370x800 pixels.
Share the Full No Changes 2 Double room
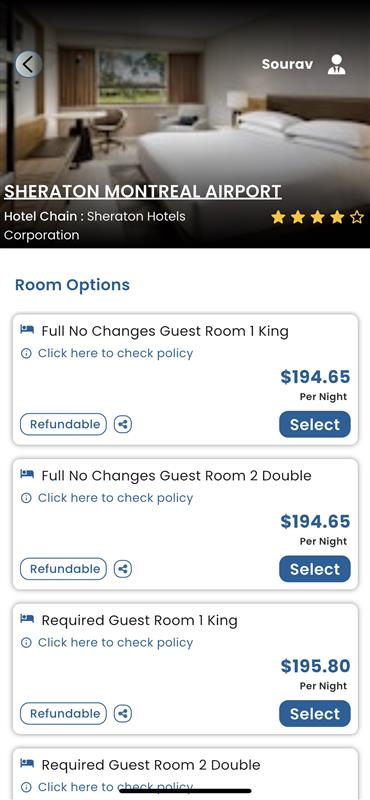pyautogui.click(x=122, y=569)
